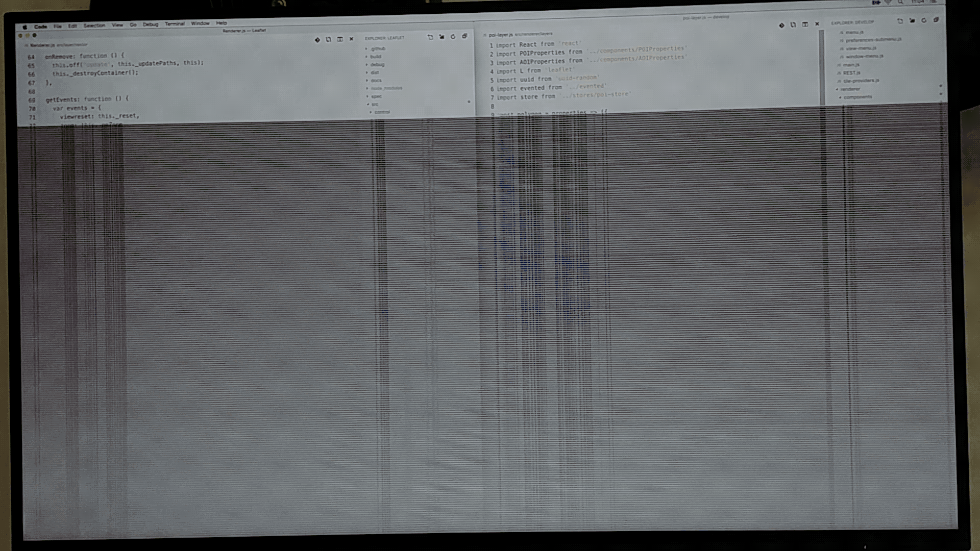Click poi-layer.js breadcrumb tab
980x551 pixels.
pos(500,35)
